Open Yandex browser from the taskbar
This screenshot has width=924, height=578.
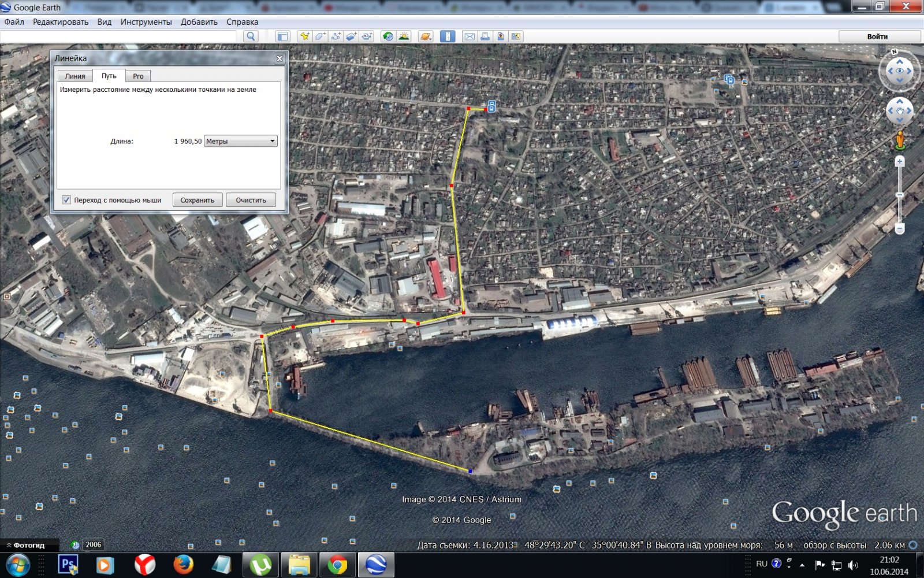coord(145,565)
